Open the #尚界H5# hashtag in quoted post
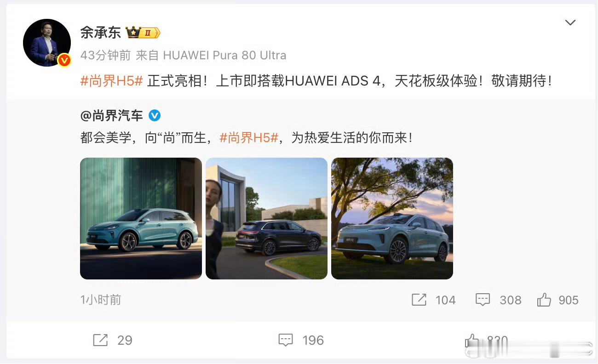Viewport: 598px width, 364px height. point(249,137)
